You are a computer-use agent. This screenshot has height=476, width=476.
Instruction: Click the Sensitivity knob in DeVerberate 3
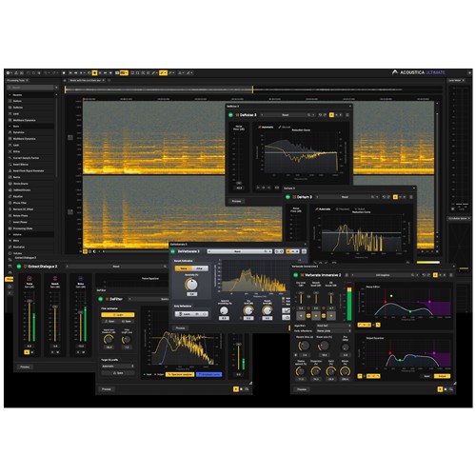[191, 285]
